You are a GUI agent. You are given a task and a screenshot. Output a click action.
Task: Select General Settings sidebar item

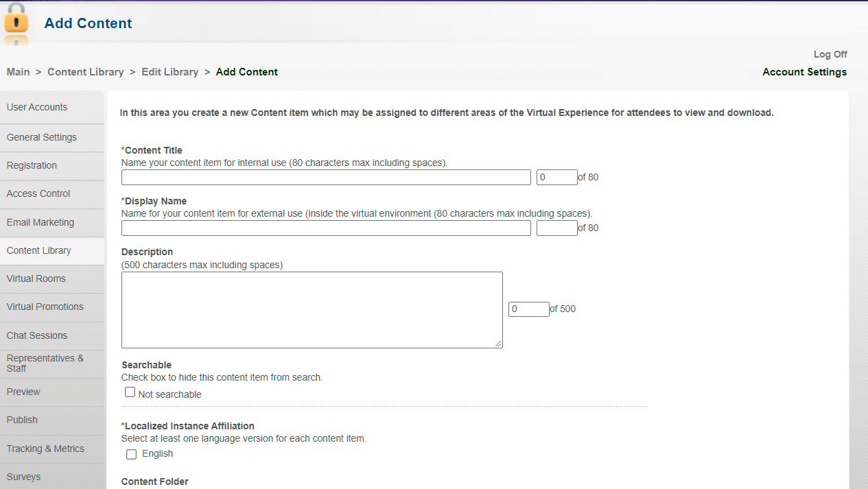point(42,137)
